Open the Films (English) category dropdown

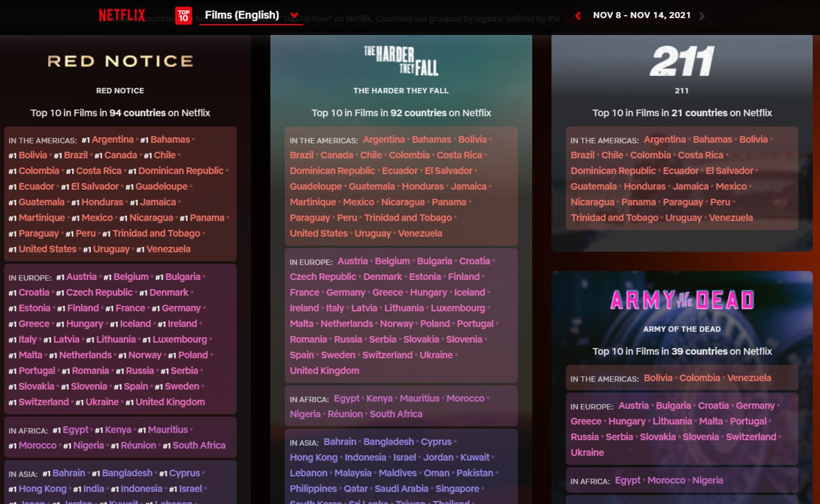point(251,15)
